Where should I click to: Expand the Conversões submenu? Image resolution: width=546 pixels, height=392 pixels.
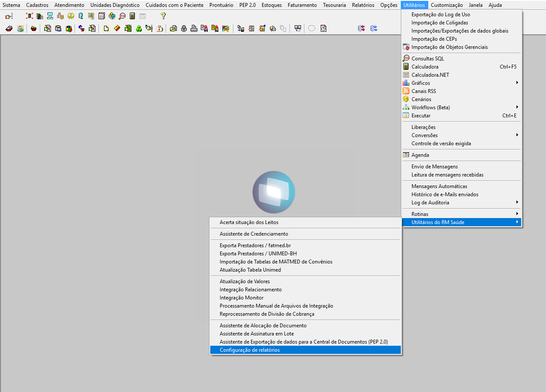coord(461,135)
